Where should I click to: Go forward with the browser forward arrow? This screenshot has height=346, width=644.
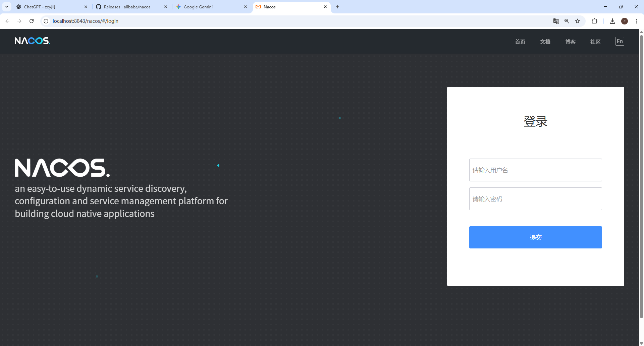pos(19,21)
